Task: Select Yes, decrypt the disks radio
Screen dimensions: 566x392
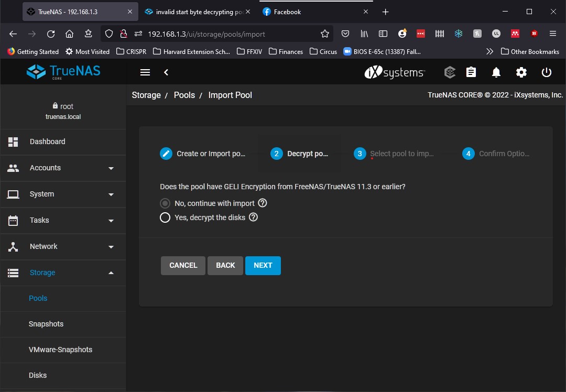Action: (x=165, y=217)
